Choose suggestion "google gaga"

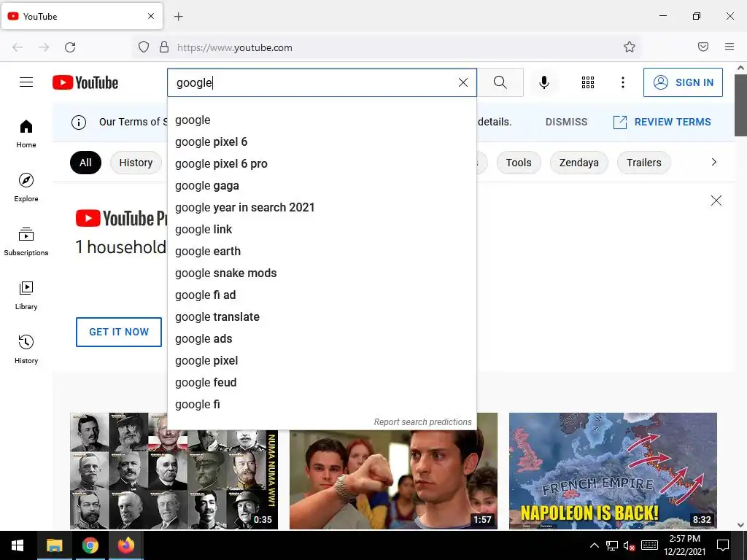coord(322,186)
